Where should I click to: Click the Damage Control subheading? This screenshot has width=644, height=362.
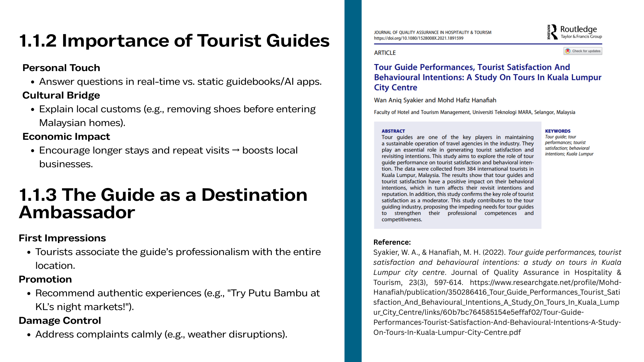click(x=60, y=320)
